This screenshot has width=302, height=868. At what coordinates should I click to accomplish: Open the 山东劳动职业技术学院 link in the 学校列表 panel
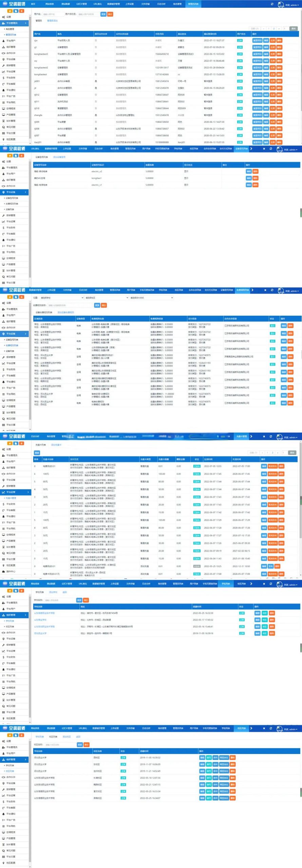[44, 626]
